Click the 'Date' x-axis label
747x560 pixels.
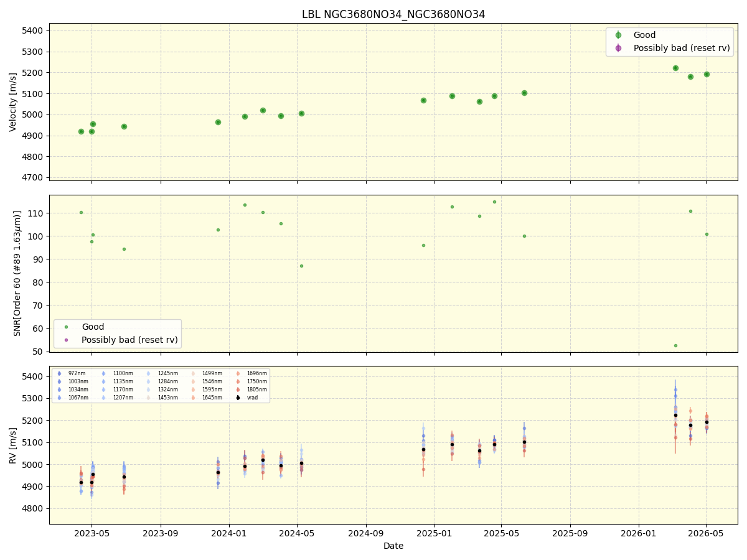pyautogui.click(x=393, y=546)
